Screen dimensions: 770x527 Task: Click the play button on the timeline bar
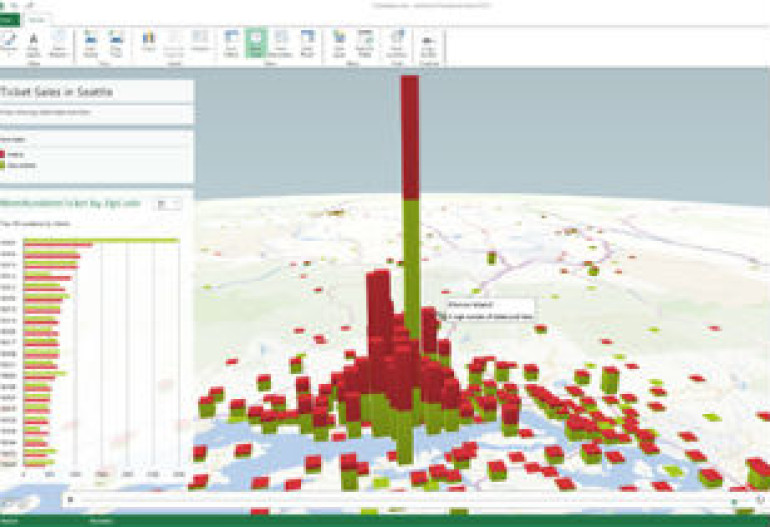[x=70, y=499]
